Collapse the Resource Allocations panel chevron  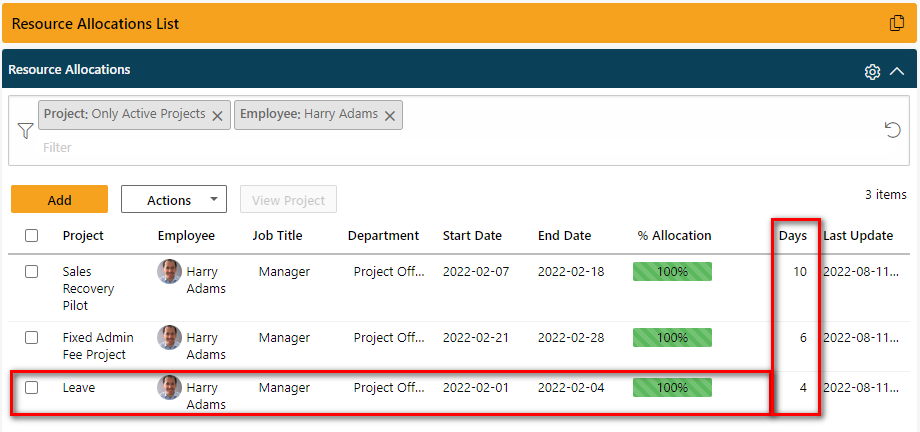click(897, 72)
